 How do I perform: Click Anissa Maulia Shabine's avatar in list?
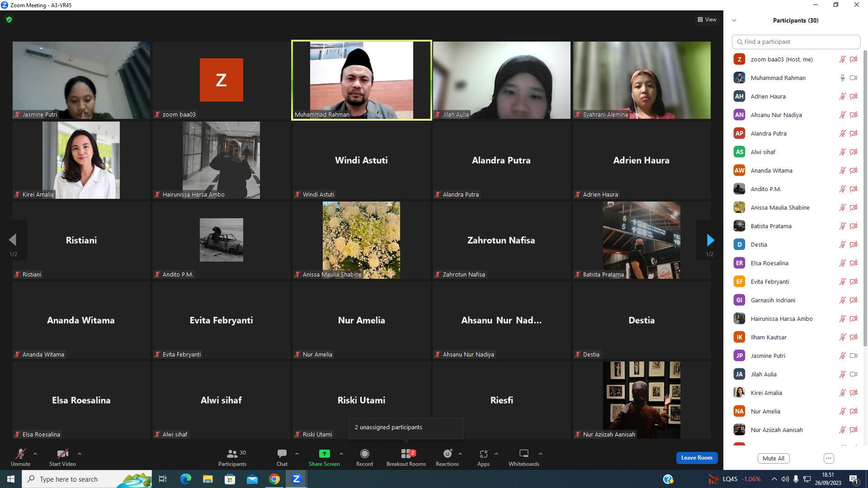click(739, 207)
